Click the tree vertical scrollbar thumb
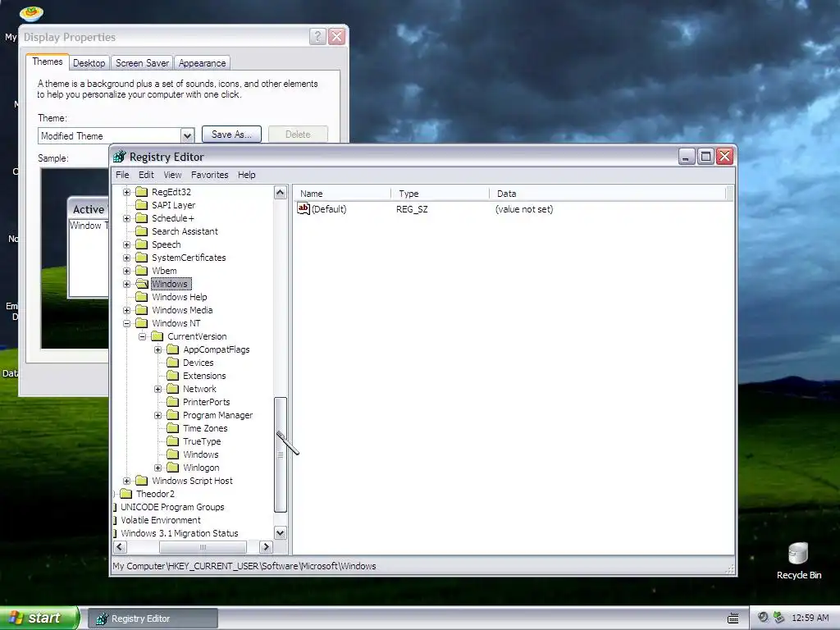 coord(281,454)
